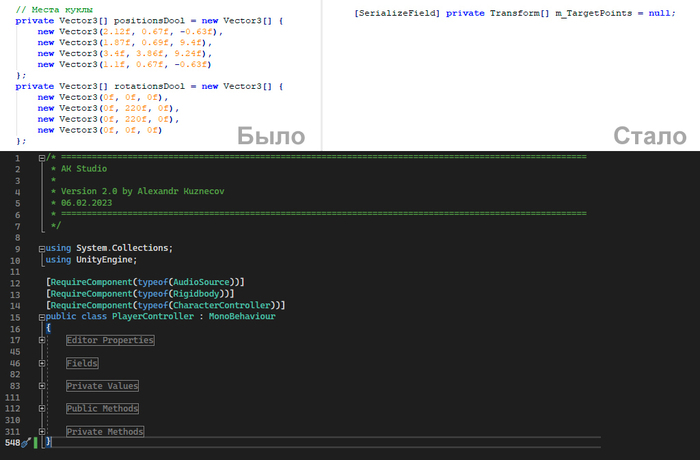Click the PlayerController class name
This screenshot has height=460, width=700.
click(x=153, y=316)
